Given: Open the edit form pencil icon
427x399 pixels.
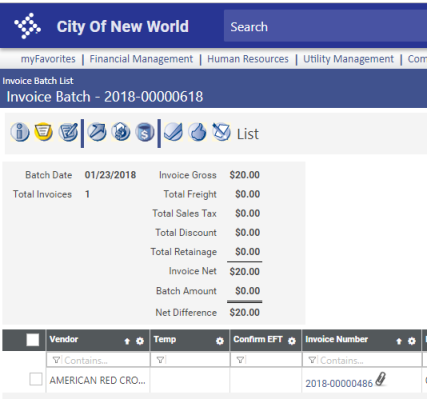Looking at the screenshot, I should 68,132.
